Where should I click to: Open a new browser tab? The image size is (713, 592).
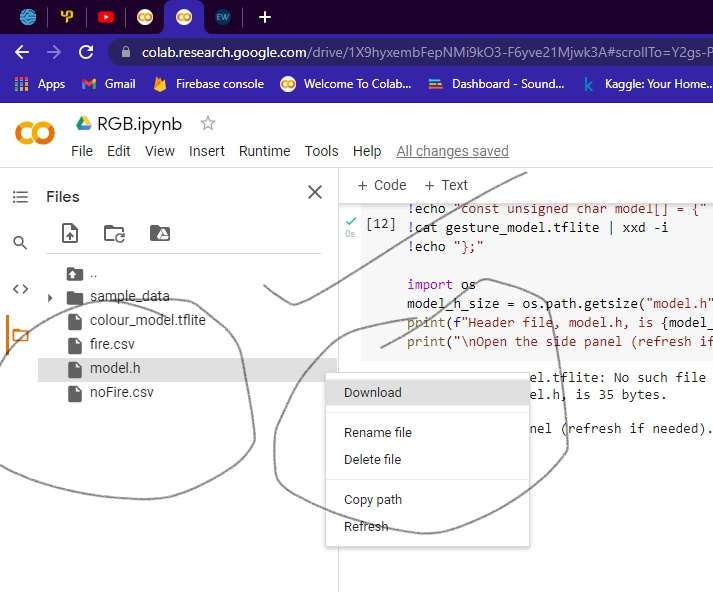coord(265,17)
